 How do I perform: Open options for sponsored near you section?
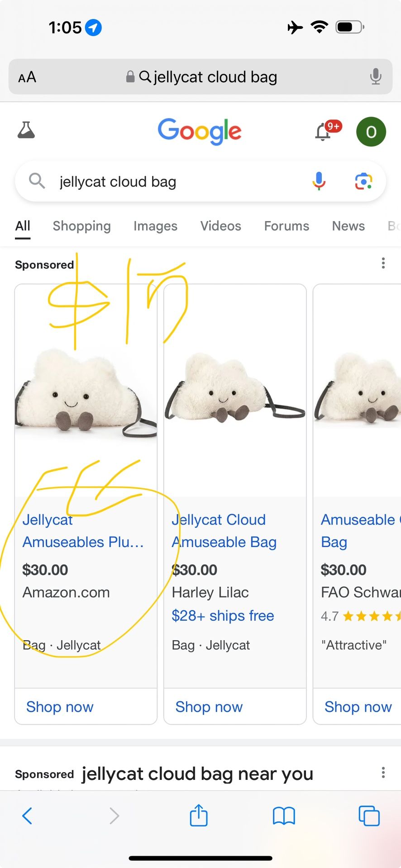(383, 773)
